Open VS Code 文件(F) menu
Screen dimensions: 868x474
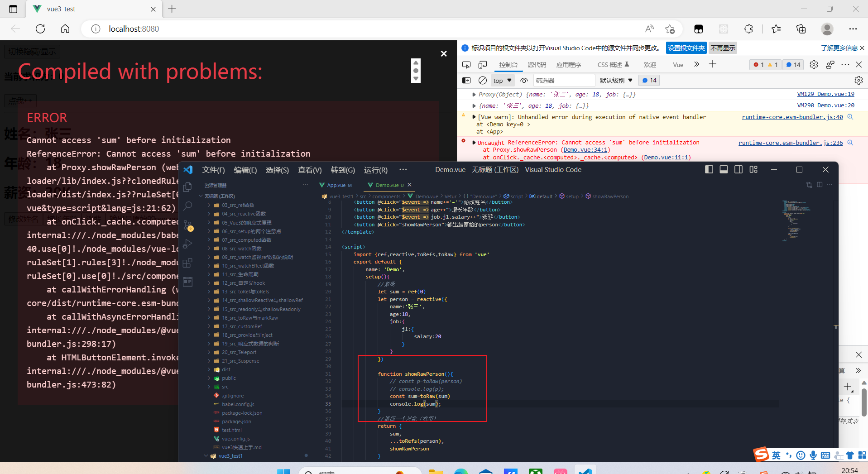[x=213, y=170]
